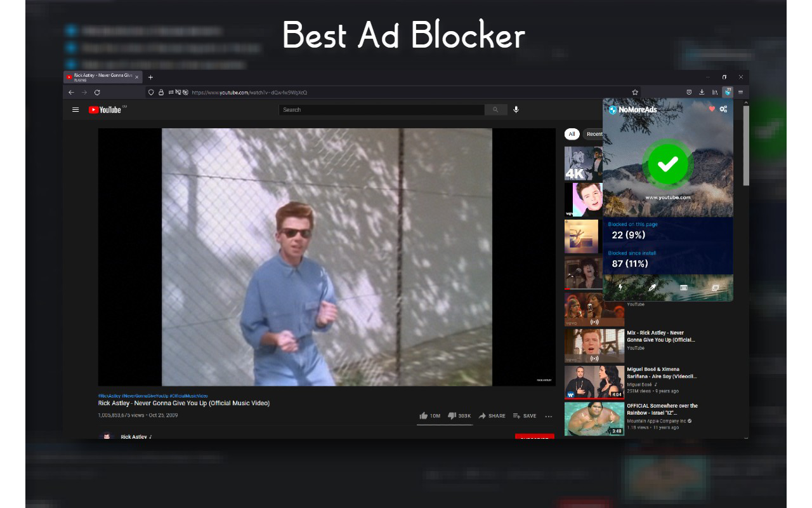The height and width of the screenshot is (508, 812).
Task: Go back with the browser back arrow
Action: tap(71, 92)
